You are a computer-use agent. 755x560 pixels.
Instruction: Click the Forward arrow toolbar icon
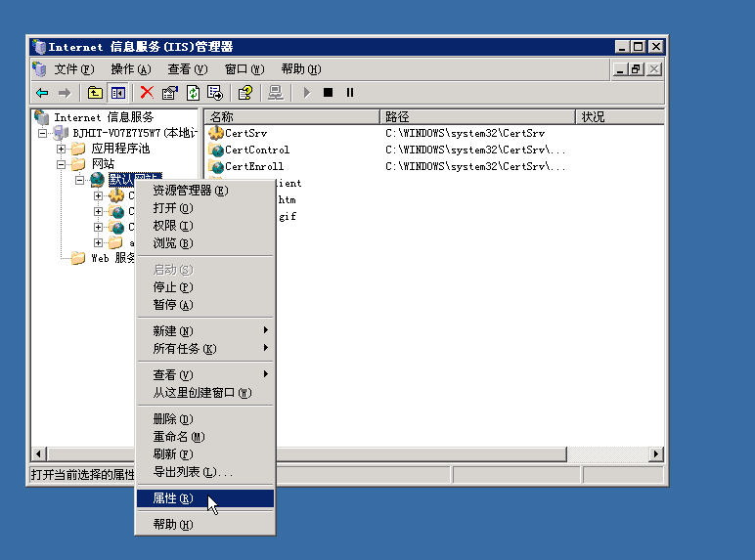(64, 93)
